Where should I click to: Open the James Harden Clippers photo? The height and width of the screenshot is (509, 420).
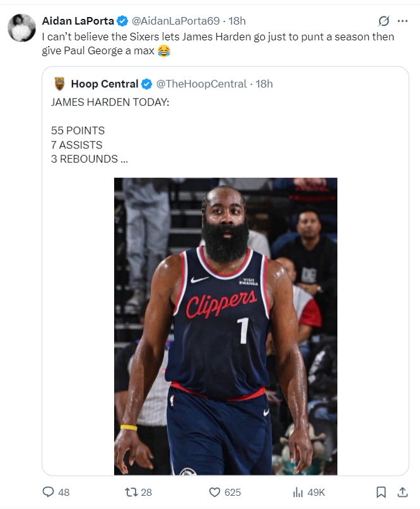pyautogui.click(x=225, y=326)
